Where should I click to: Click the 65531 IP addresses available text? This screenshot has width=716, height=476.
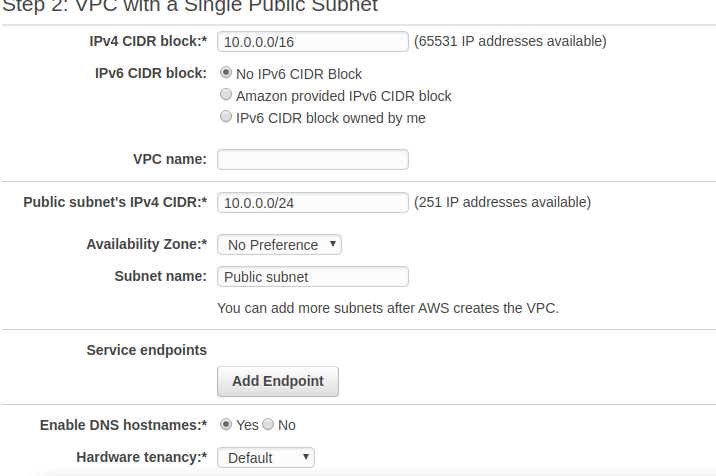tap(510, 41)
